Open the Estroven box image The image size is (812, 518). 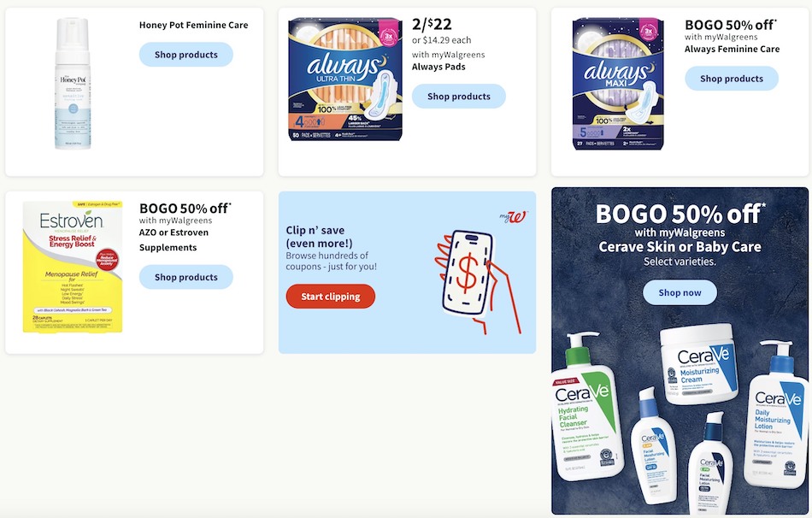pos(73,267)
